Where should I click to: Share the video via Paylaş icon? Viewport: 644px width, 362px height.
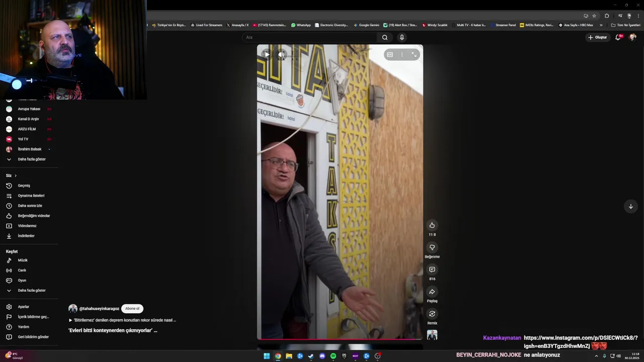pyautogui.click(x=432, y=292)
